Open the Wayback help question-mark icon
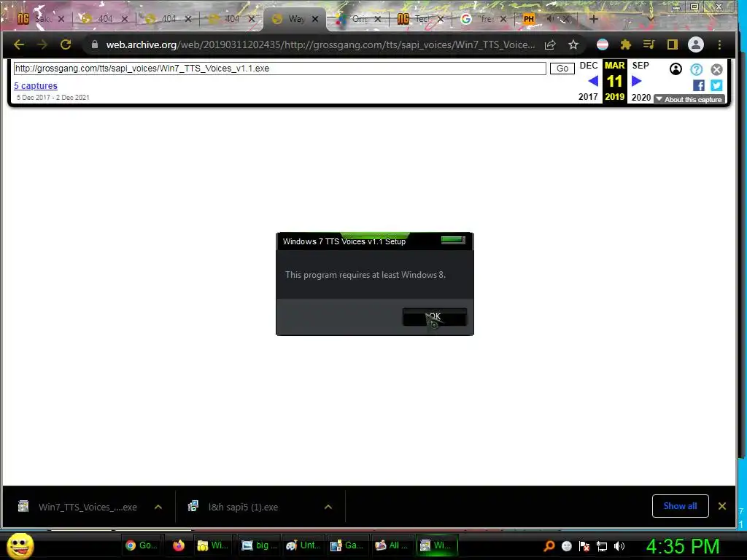The image size is (747, 560). pos(696,69)
